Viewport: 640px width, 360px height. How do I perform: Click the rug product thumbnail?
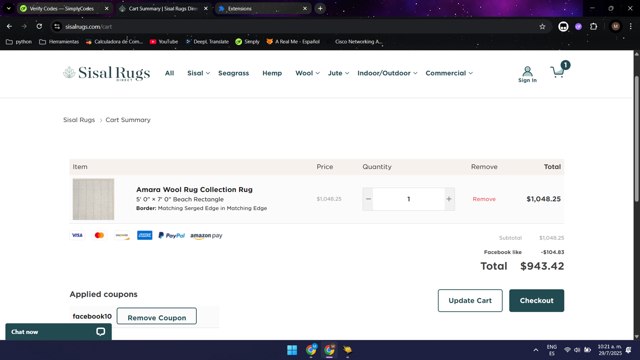pos(93,199)
